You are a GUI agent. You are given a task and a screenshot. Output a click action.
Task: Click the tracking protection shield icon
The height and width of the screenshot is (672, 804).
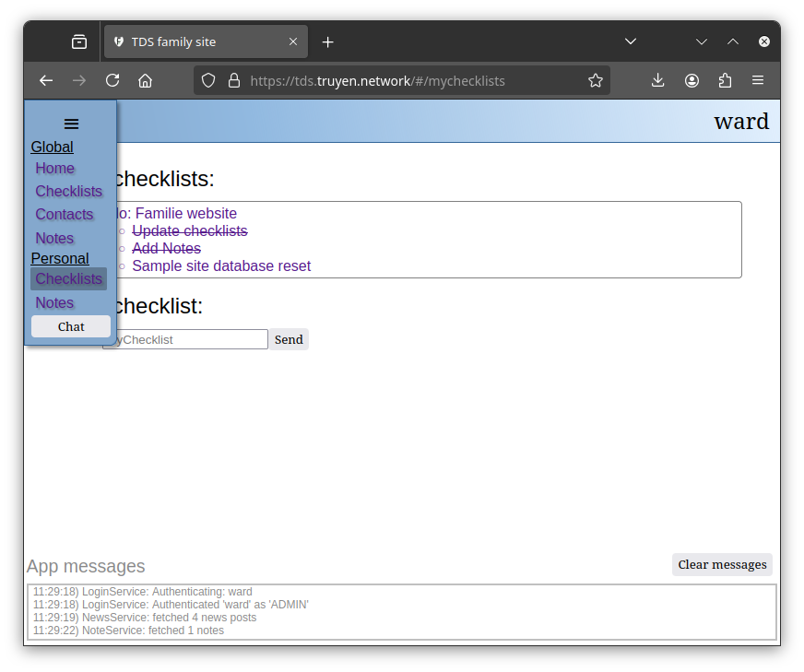[208, 80]
